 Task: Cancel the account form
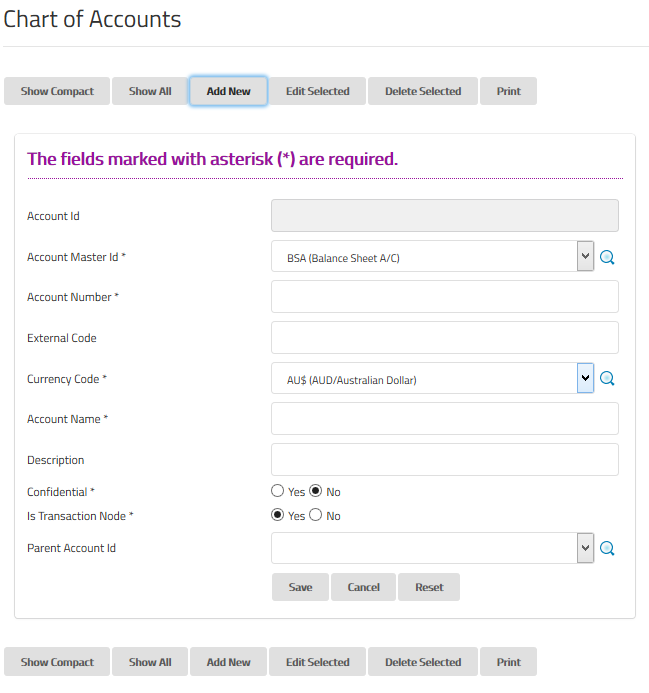tap(364, 587)
